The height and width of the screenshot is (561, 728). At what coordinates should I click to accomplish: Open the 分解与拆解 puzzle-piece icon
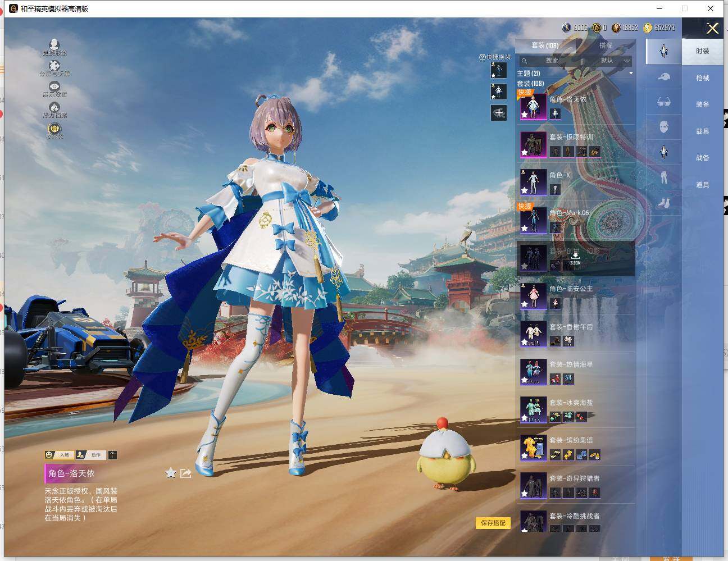coord(54,66)
